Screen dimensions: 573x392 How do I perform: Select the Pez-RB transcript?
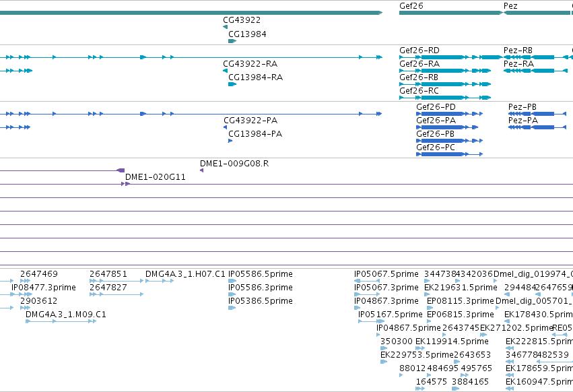(x=537, y=57)
